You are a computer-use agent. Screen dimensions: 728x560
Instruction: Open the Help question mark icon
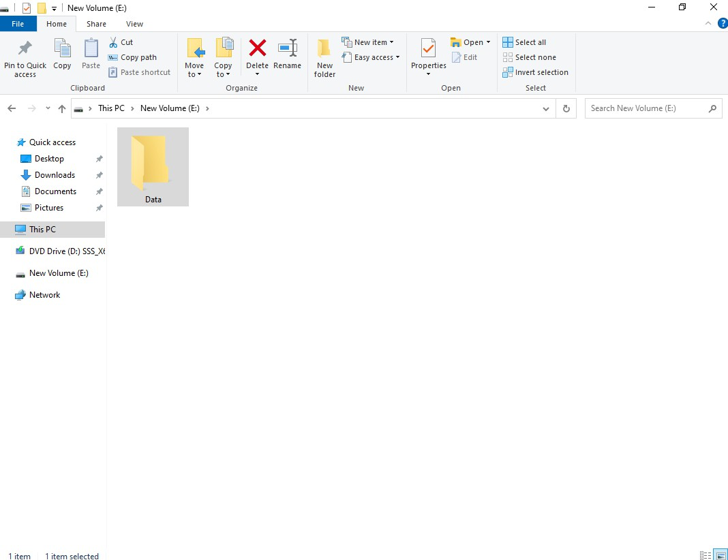(x=723, y=23)
